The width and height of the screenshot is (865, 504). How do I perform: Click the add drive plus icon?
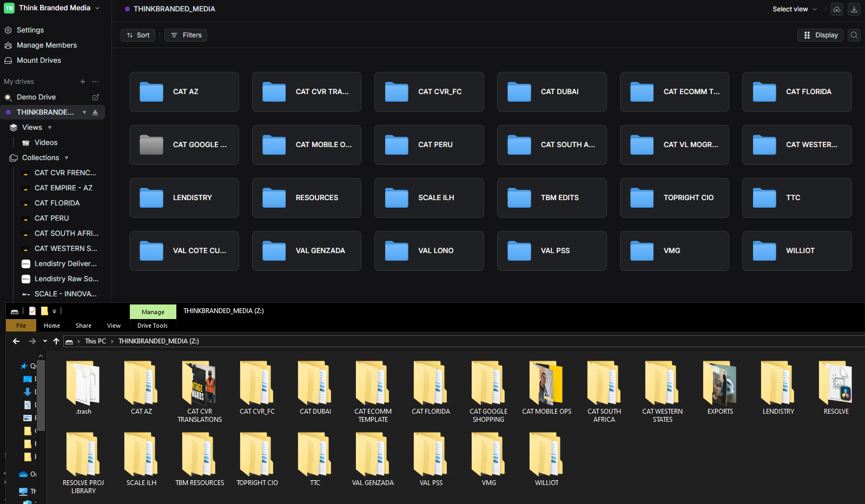[83, 82]
